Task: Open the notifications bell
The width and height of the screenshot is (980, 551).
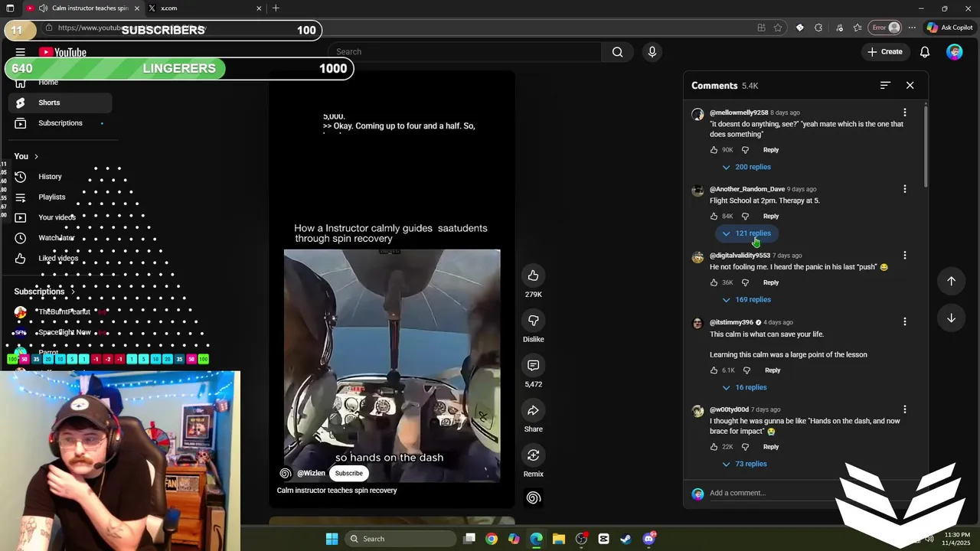Action: point(925,52)
